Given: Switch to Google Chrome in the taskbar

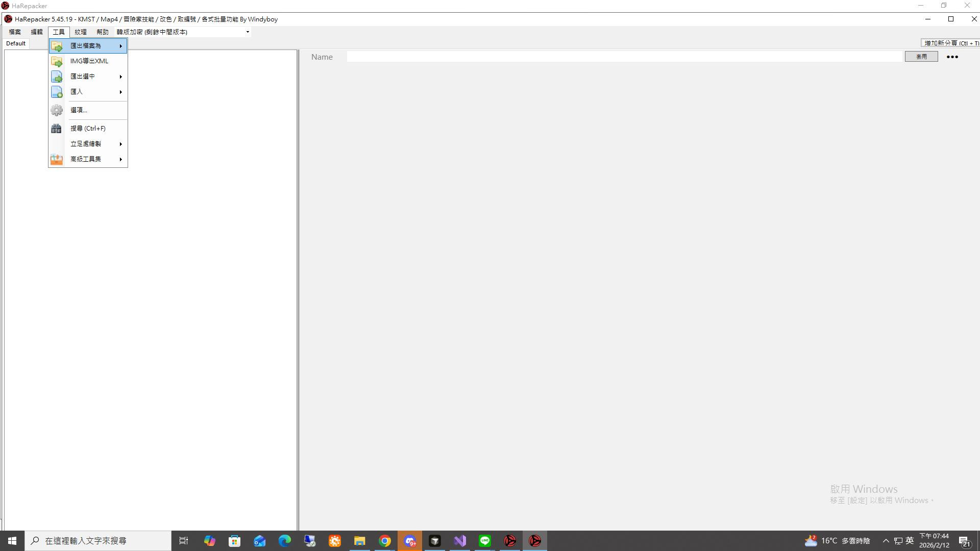Looking at the screenshot, I should 385,541.
